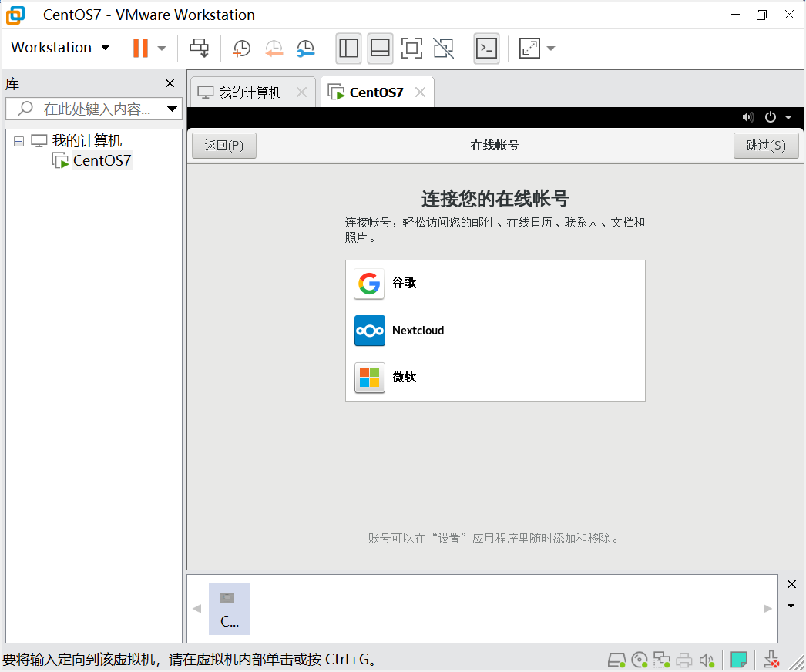Close the library panel
Screen dimensions: 806x672
(x=170, y=83)
